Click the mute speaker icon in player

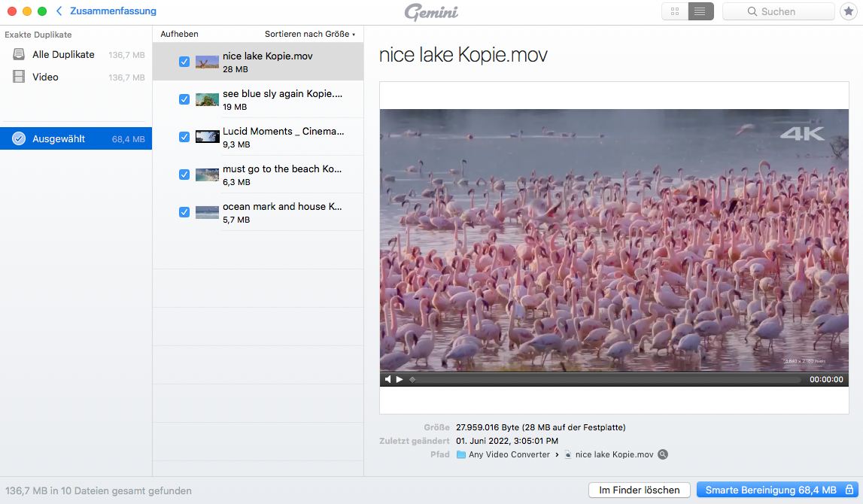388,380
